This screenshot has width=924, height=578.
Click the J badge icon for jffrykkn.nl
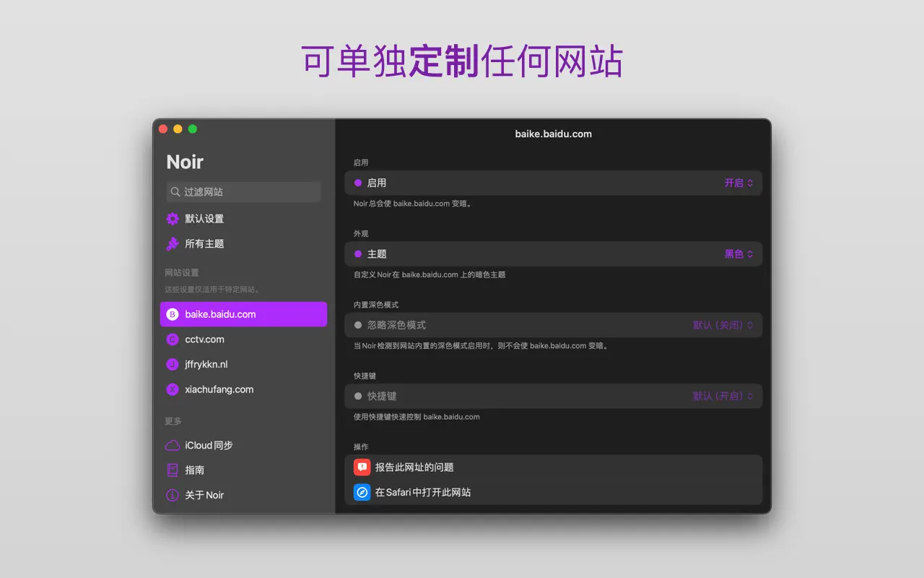click(x=173, y=364)
